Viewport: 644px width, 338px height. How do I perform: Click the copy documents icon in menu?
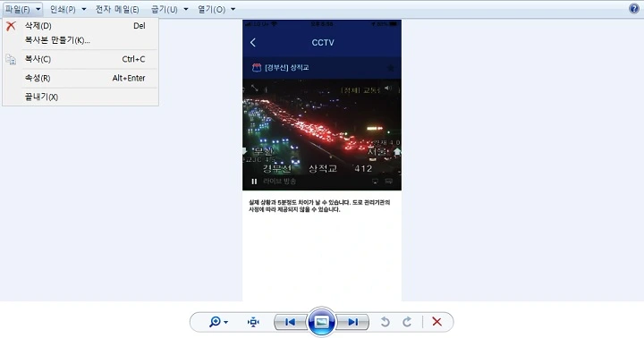click(x=11, y=60)
